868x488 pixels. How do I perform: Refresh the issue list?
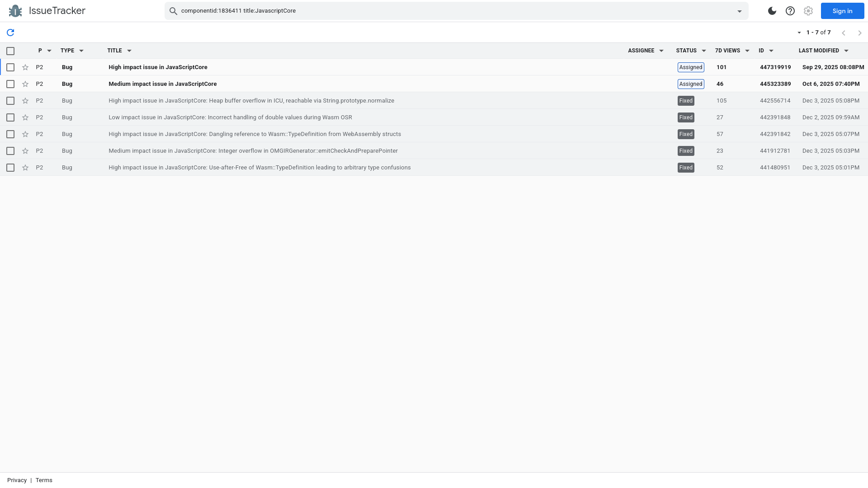[10, 33]
